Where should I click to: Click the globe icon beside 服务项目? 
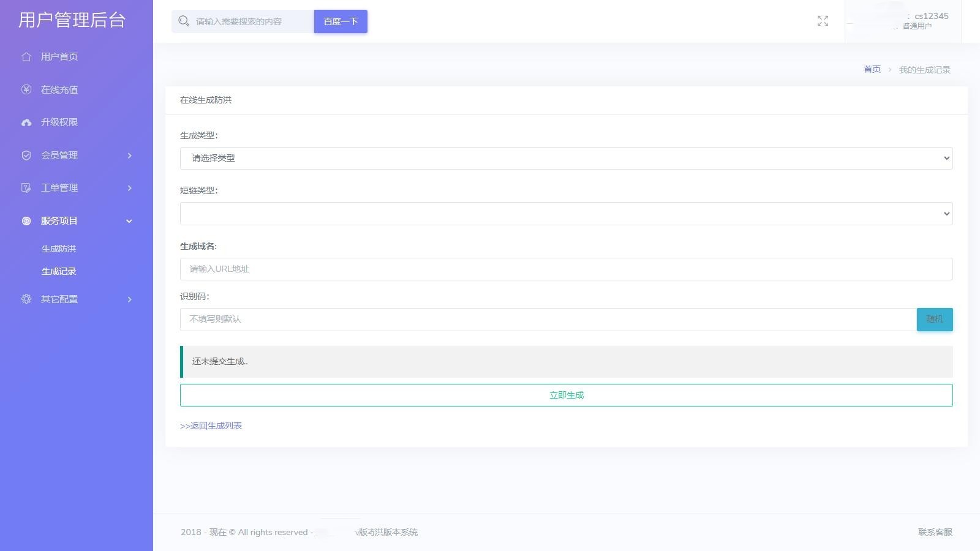point(26,221)
